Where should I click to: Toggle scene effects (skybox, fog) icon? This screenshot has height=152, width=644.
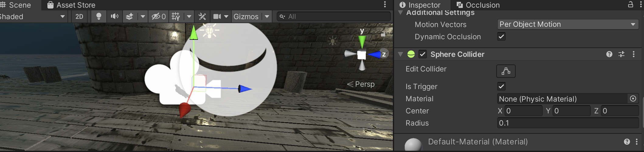pyautogui.click(x=130, y=16)
